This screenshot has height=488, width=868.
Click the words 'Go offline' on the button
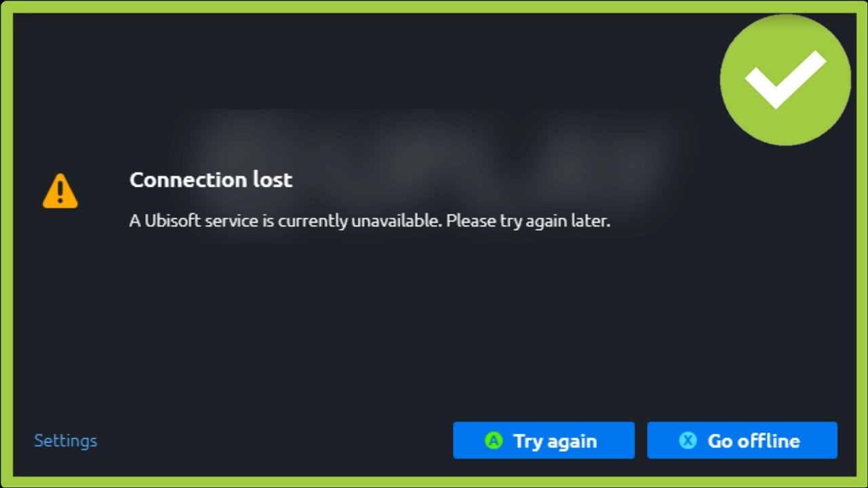click(754, 441)
